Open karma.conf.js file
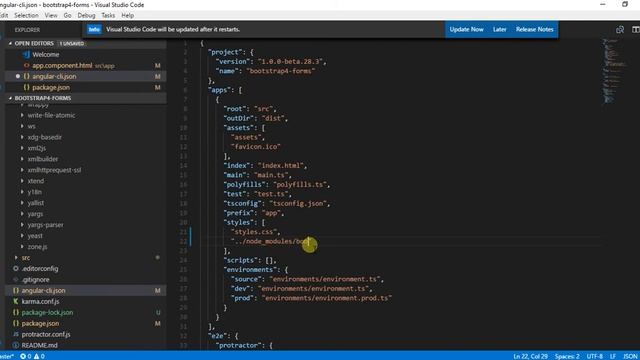The width and height of the screenshot is (640, 360). [x=40, y=302]
